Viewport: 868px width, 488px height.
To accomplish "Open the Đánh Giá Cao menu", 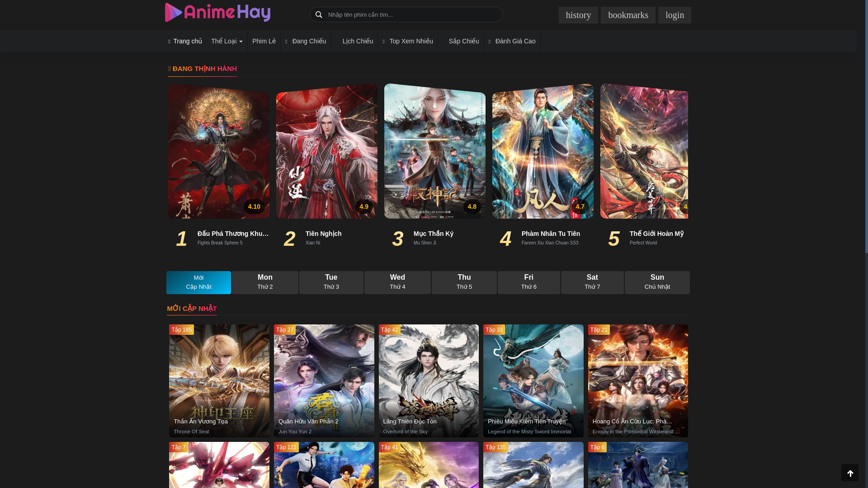I will pyautogui.click(x=512, y=41).
